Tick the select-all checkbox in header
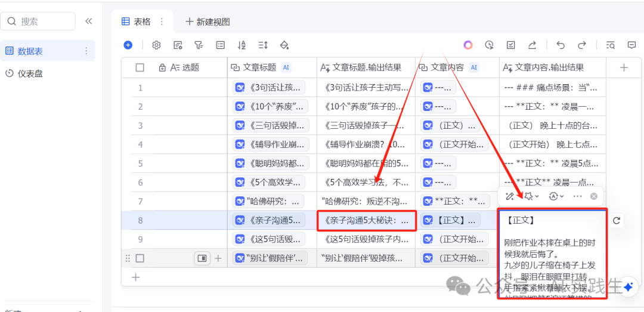The width and height of the screenshot is (644, 312). (x=140, y=67)
